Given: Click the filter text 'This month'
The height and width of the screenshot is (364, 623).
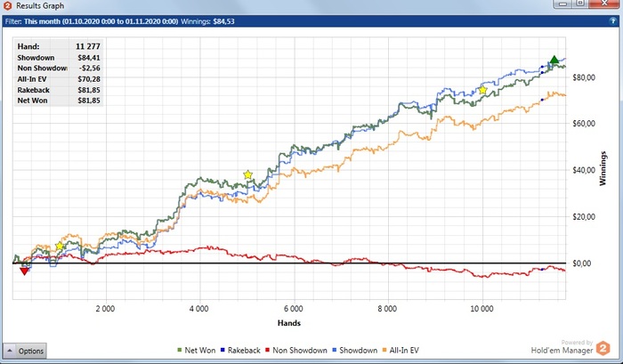Looking at the screenshot, I should click(41, 21).
